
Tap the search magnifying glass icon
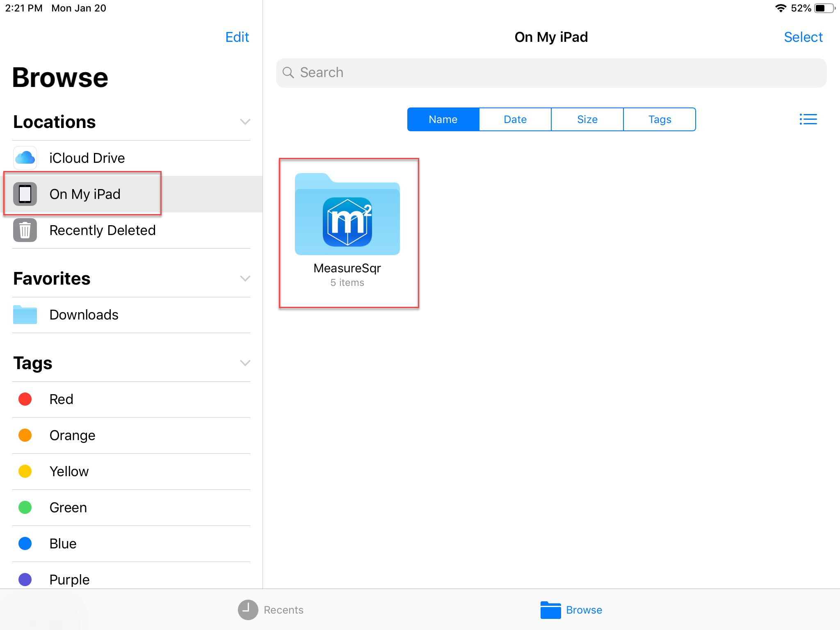point(288,73)
